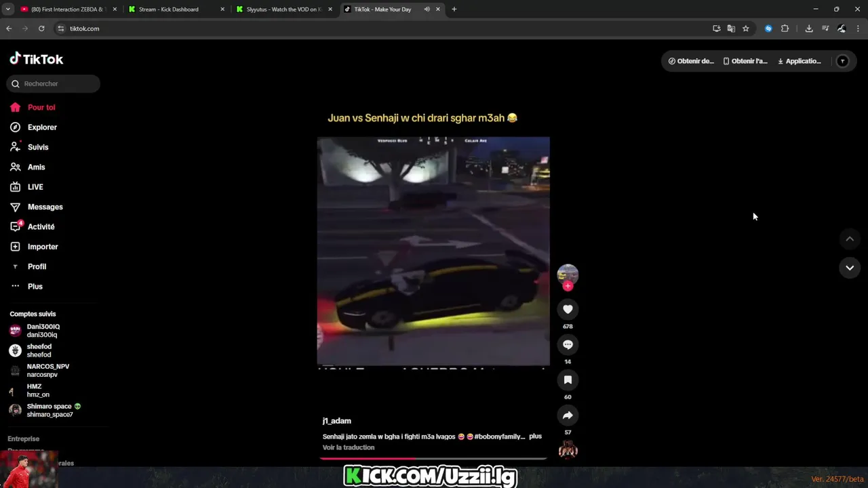Click the Rechercher search field
The width and height of the screenshot is (868, 488).
[54, 83]
